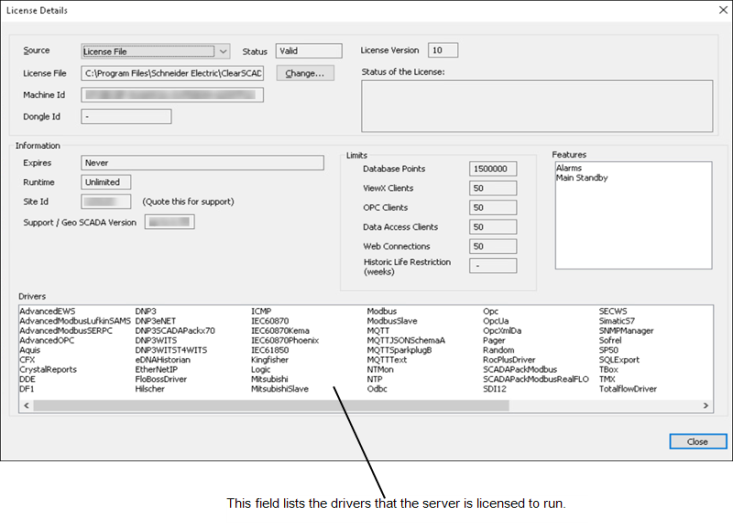The width and height of the screenshot is (733, 531).
Task: Select Main Standby in Features list
Action: pos(581,179)
